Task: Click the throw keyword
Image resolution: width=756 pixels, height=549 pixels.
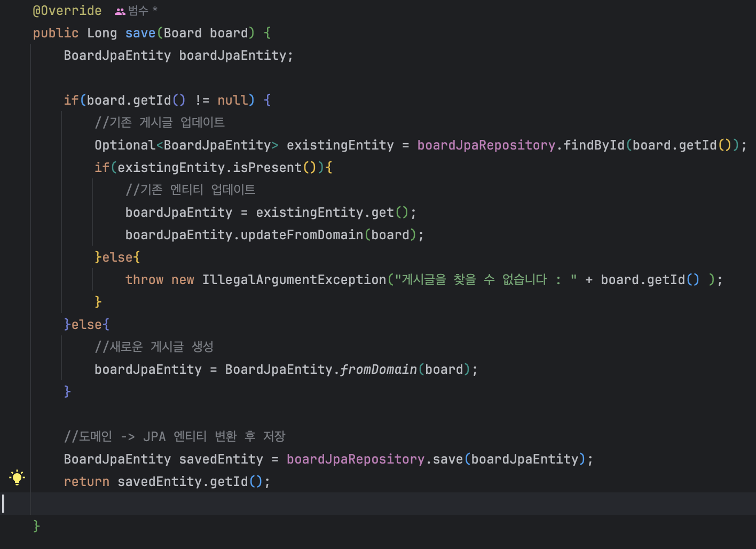Action: pos(144,280)
